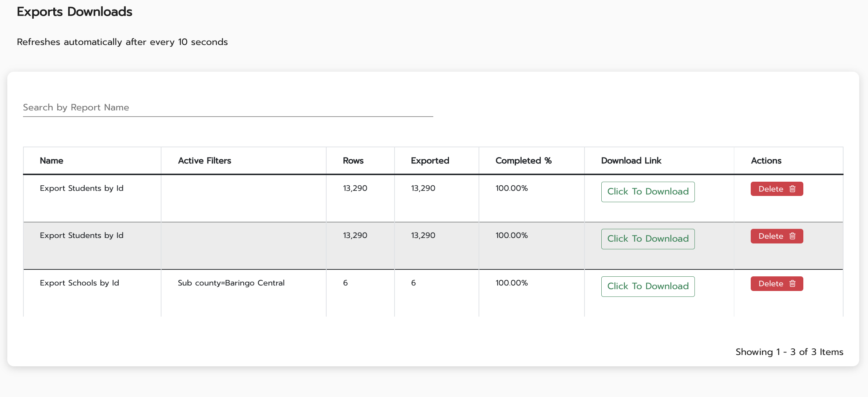Click the Exports Downloads page heading
Screen dimensions: 868x397
coord(75,12)
